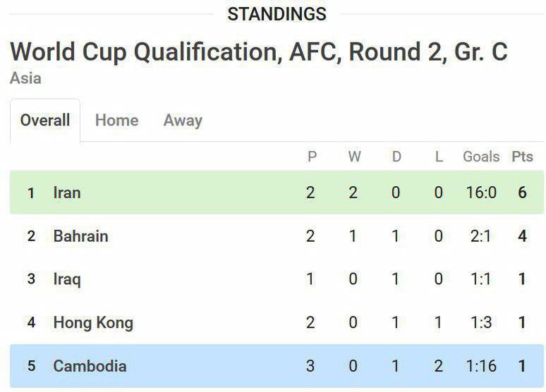Click the World Cup Qualification group title
Screen dimensions: 546x392
[x=258, y=52]
